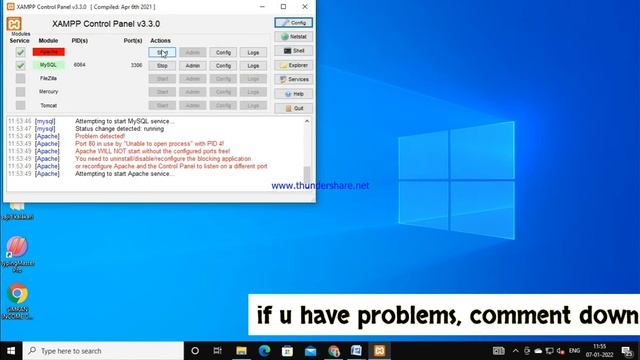Screen dimensions: 640x360
Task: Click the Start button for Mercury
Action: coord(162,92)
